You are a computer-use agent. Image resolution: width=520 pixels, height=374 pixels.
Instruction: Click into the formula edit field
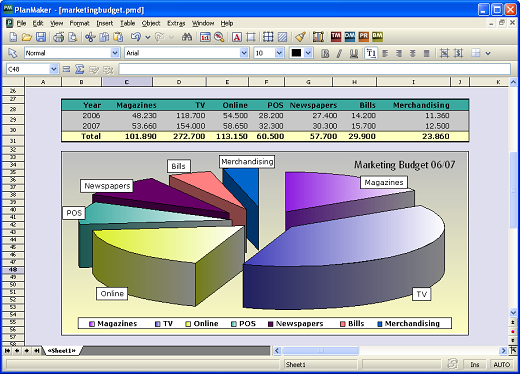tap(315, 69)
